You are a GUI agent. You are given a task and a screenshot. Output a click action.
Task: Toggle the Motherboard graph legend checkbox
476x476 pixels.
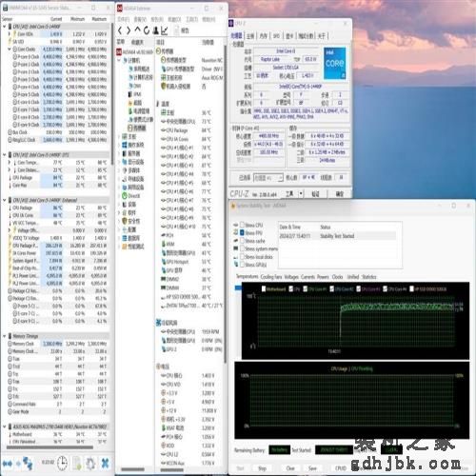click(264, 288)
